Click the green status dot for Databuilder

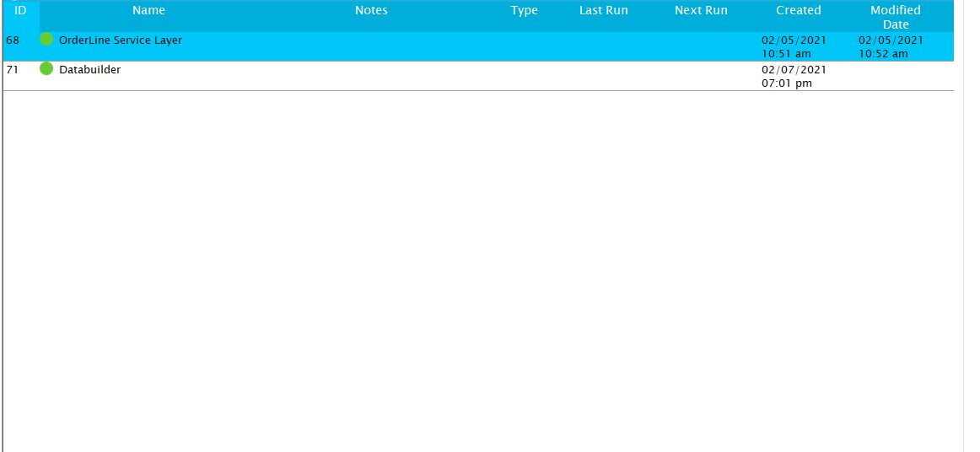point(46,69)
